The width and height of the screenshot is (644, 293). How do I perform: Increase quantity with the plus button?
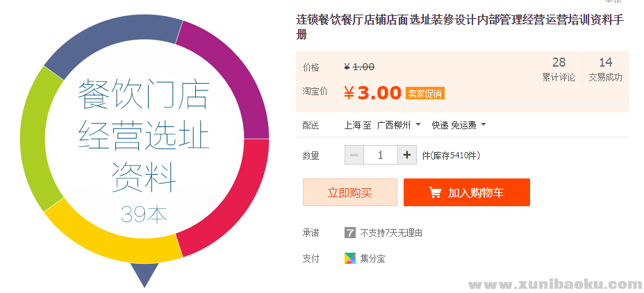[407, 155]
